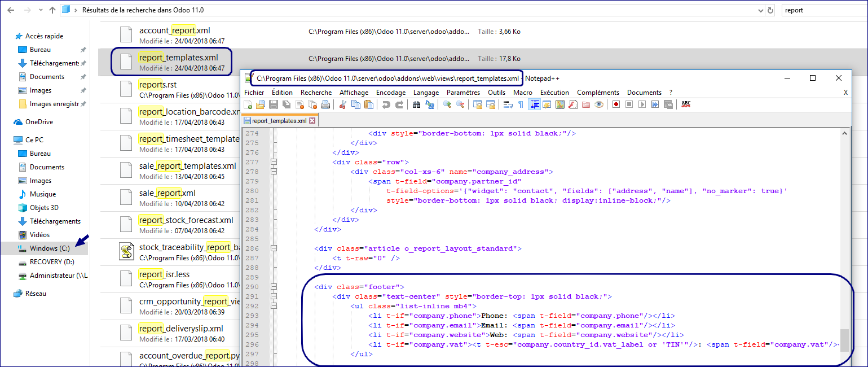Open the user defined language icon
Image resolution: width=868 pixels, height=367 pixels.
(x=547, y=104)
